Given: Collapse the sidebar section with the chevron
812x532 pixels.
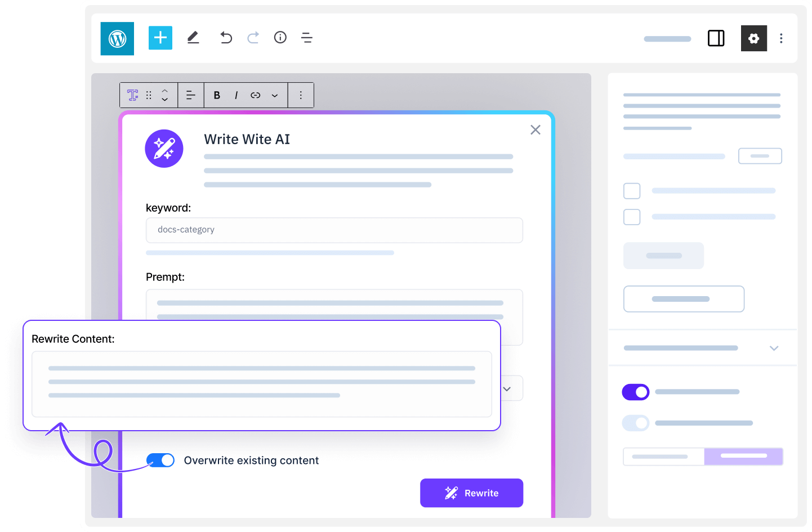Looking at the screenshot, I should click(x=774, y=348).
